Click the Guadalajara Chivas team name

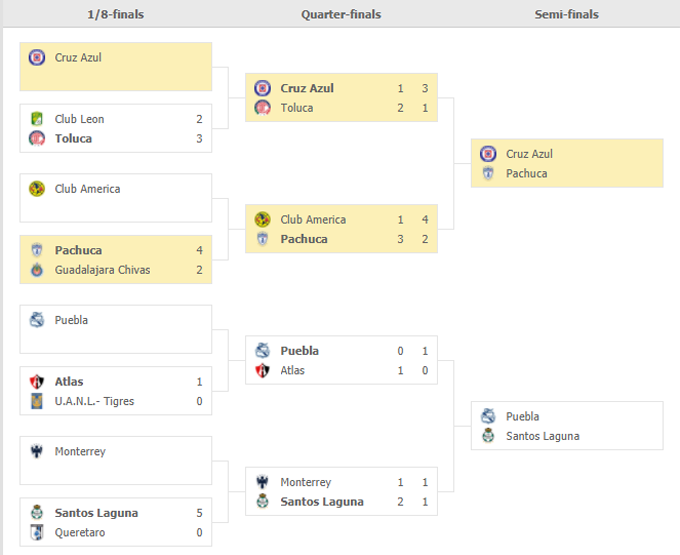click(x=102, y=270)
